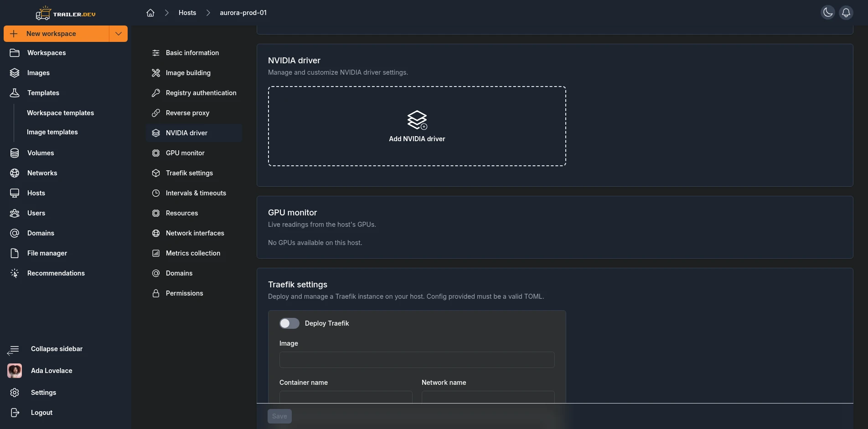The image size is (868, 429).
Task: Click Hosts breadcrumb link
Action: (x=187, y=13)
